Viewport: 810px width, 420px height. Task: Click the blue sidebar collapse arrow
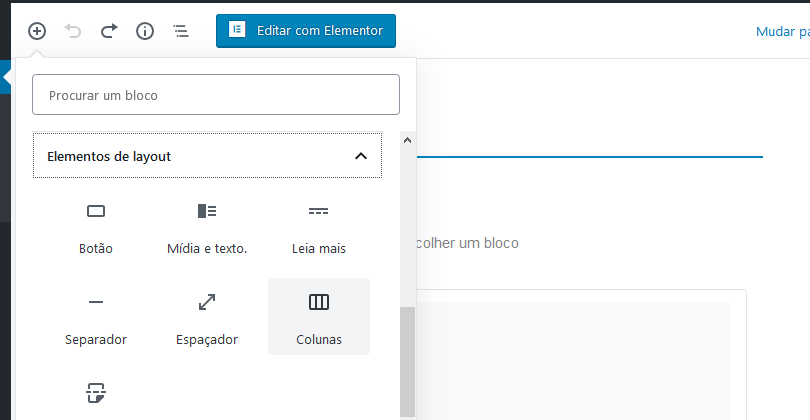tap(6, 77)
